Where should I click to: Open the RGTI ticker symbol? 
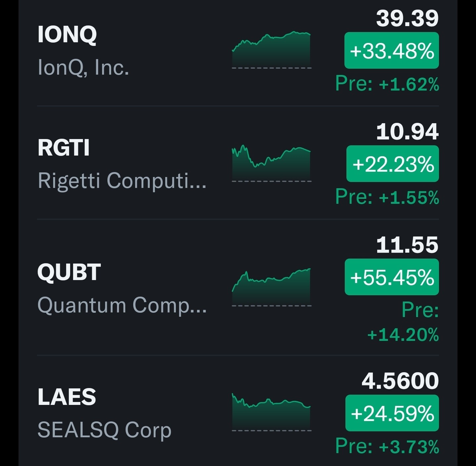[x=63, y=147]
